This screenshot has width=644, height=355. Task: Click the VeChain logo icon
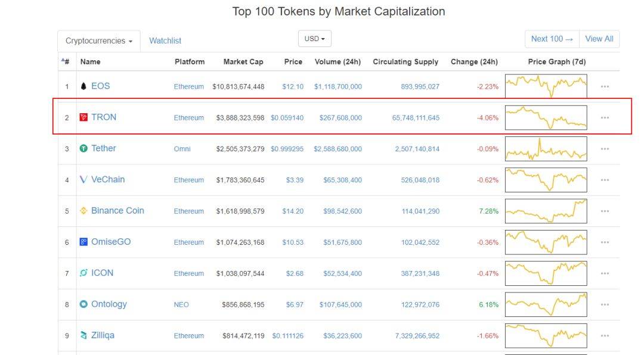[83, 179]
